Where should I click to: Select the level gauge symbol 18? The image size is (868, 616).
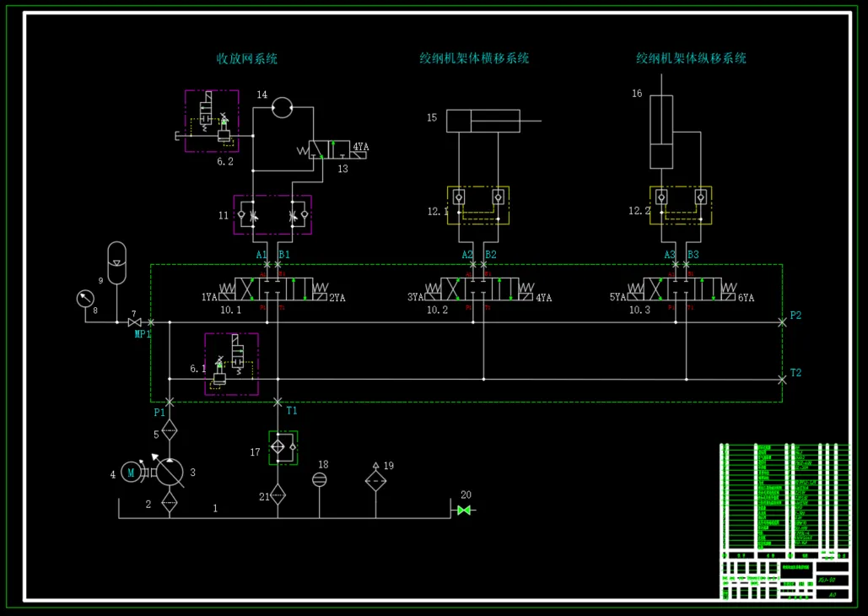[x=320, y=479]
